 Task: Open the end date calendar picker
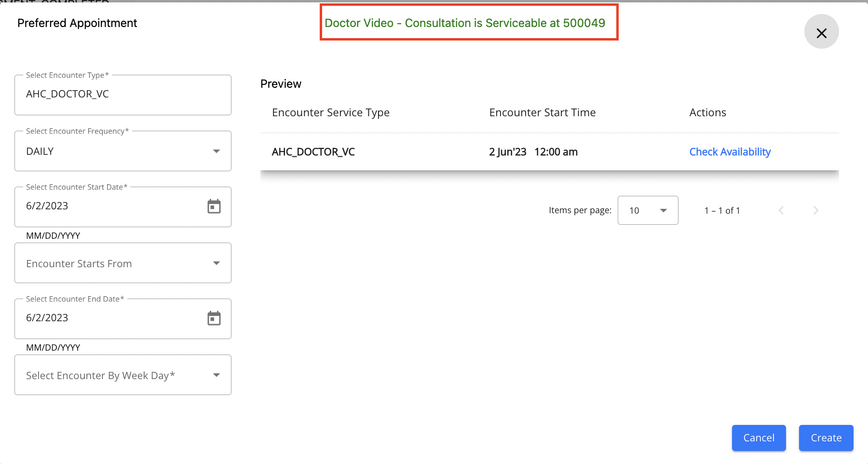(x=214, y=318)
